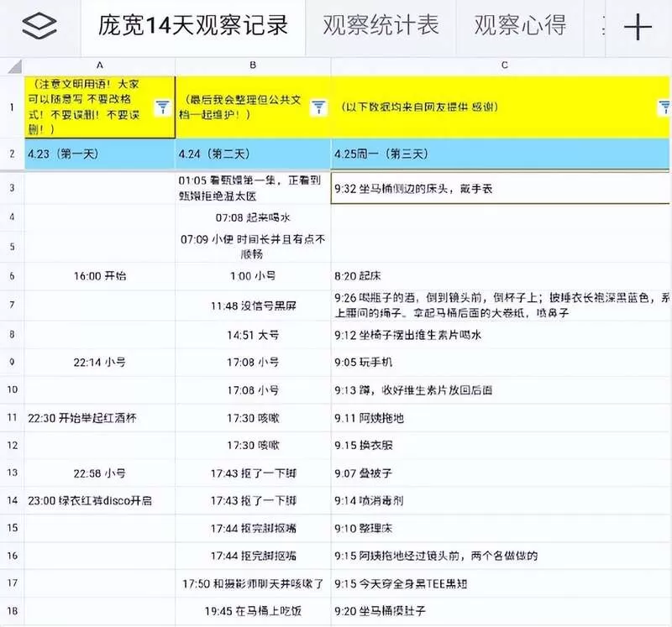Screen dimensions: 672x627
Task: Select cell 1:00 小号
Action: tap(253, 276)
